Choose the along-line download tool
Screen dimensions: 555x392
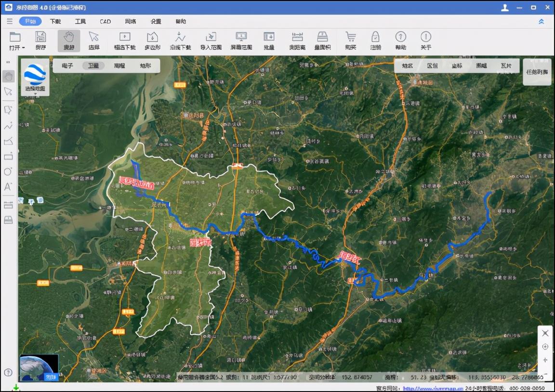180,37
